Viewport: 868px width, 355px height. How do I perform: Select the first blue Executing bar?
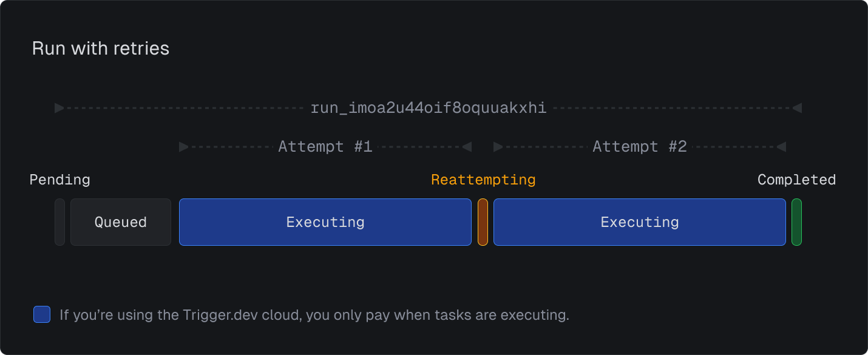[325, 222]
